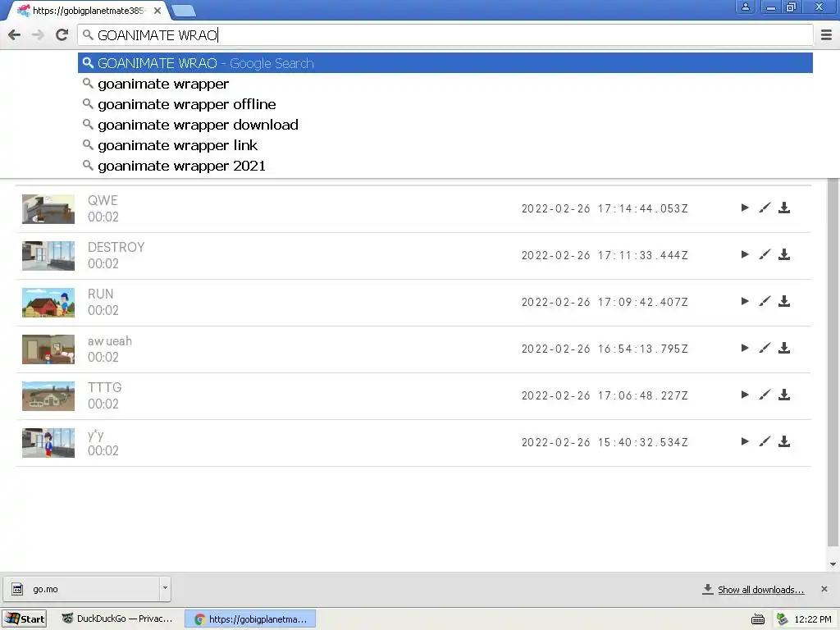Open the Chrome menu
This screenshot has width=840, height=630.
tap(826, 35)
